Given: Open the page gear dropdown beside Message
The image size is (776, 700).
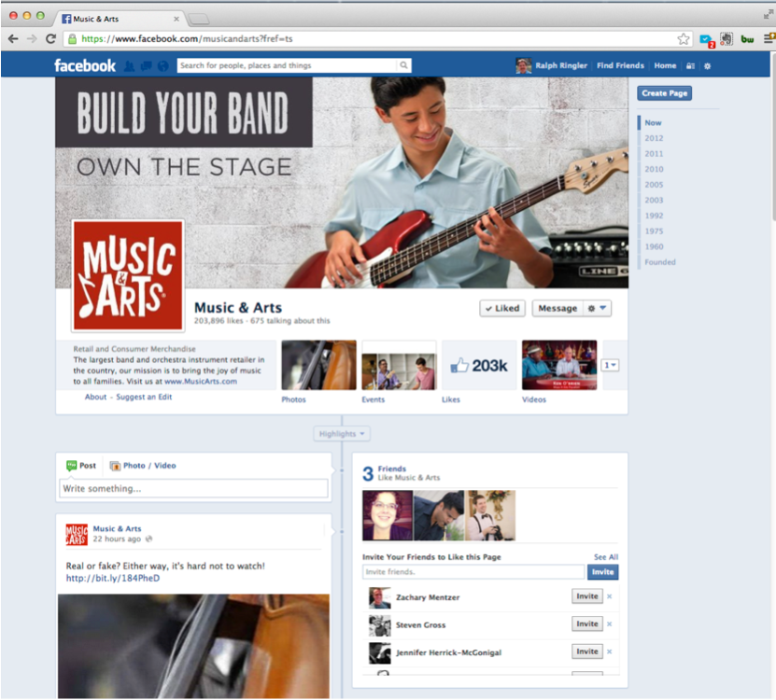Looking at the screenshot, I should click(597, 308).
